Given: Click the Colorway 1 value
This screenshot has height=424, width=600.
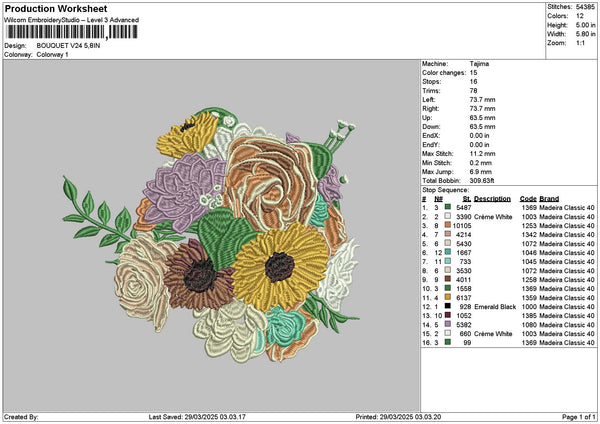Looking at the screenshot, I should click(52, 55).
